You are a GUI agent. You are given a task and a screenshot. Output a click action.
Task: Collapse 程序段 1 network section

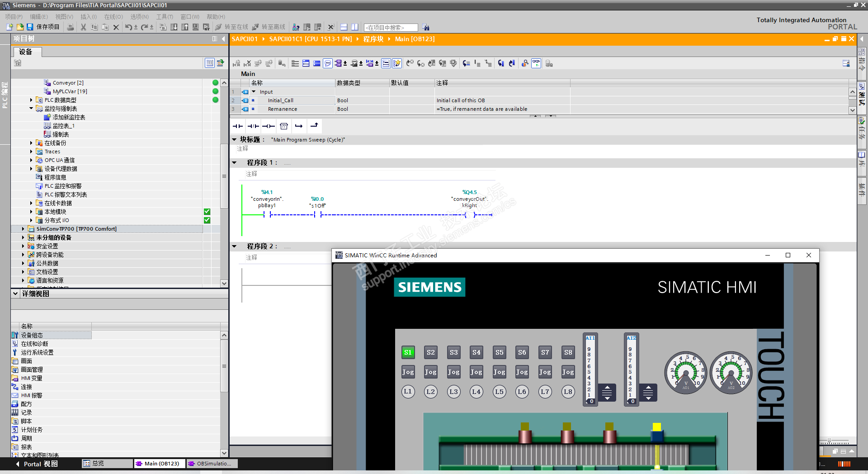pos(234,163)
